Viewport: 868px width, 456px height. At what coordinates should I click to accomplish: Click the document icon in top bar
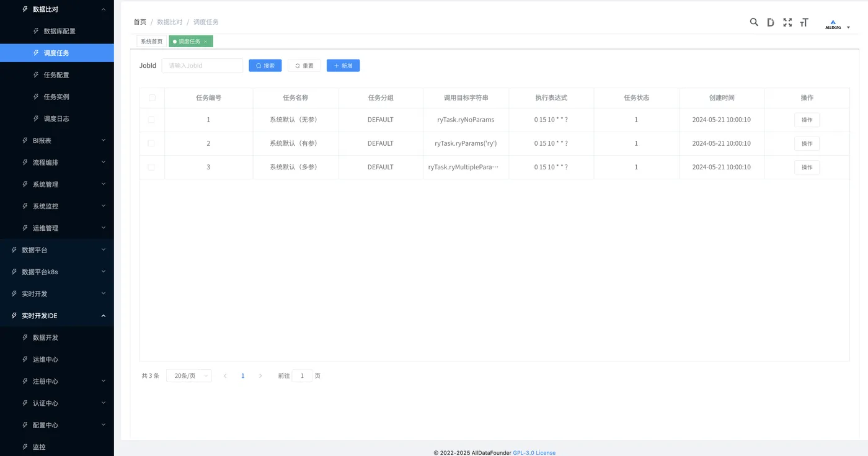point(771,22)
